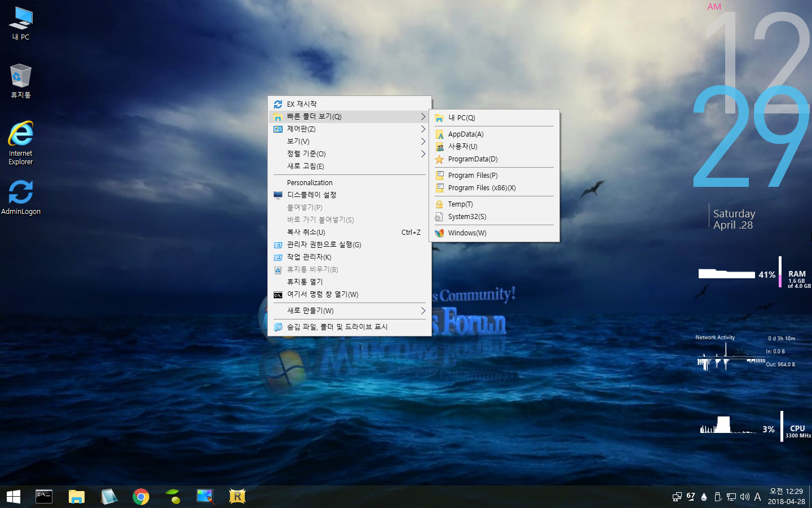Launch Google Chrome from the taskbar
Viewport: 812px width, 508px height.
(141, 497)
